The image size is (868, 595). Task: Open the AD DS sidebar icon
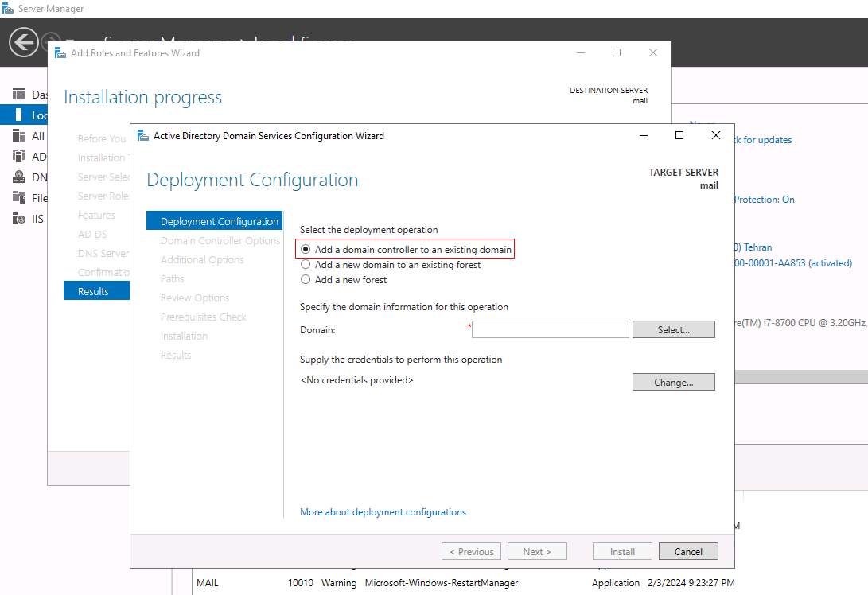19,156
